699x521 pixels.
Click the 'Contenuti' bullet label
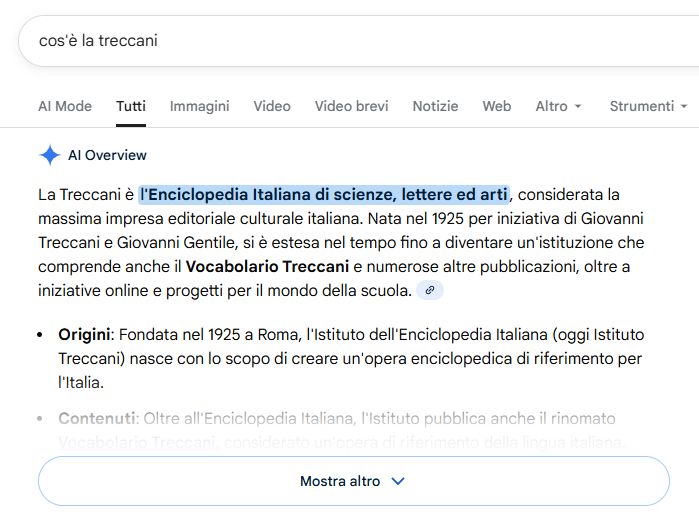click(97, 418)
